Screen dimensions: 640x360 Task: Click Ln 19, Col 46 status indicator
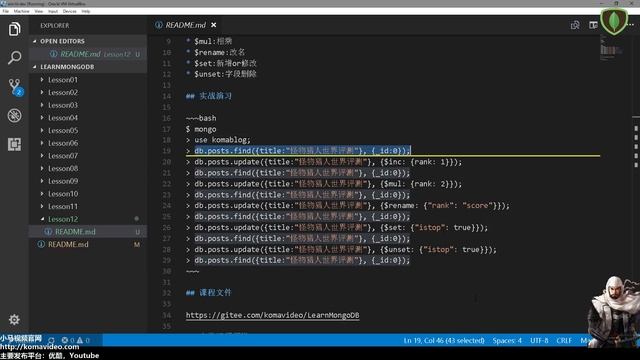pyautogui.click(x=444, y=340)
